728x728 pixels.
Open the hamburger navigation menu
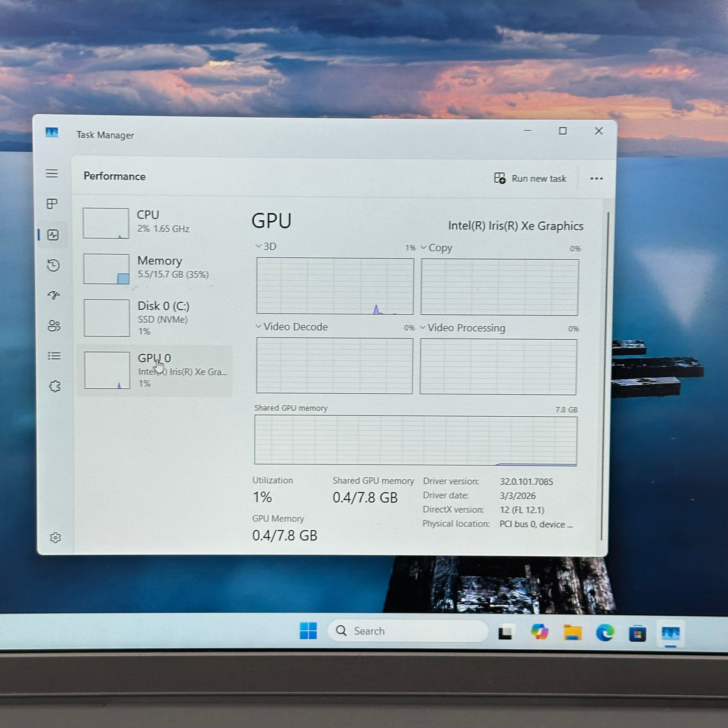tap(52, 174)
